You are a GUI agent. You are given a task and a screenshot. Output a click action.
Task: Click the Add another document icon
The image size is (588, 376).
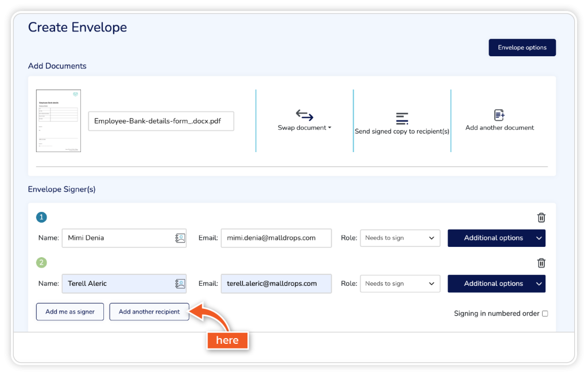(500, 115)
